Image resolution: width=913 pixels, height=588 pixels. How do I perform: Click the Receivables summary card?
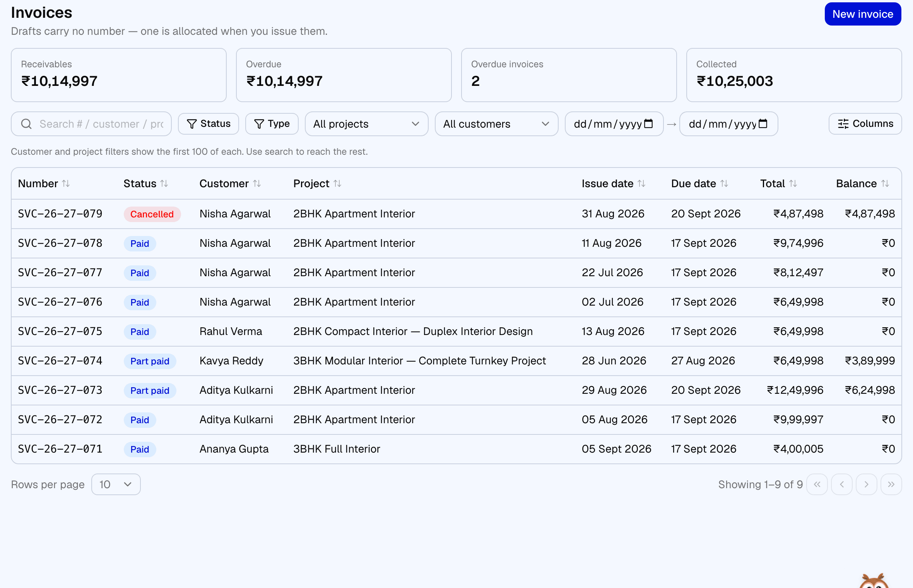[119, 75]
